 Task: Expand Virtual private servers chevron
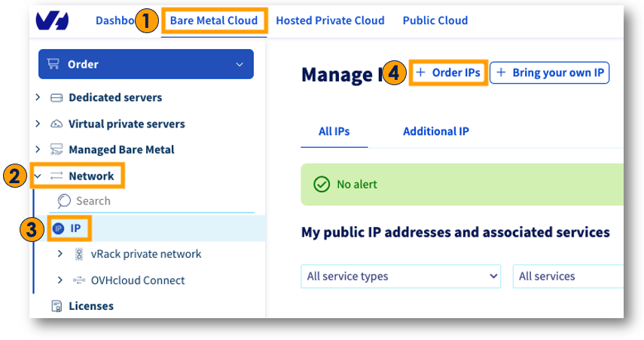(x=38, y=124)
